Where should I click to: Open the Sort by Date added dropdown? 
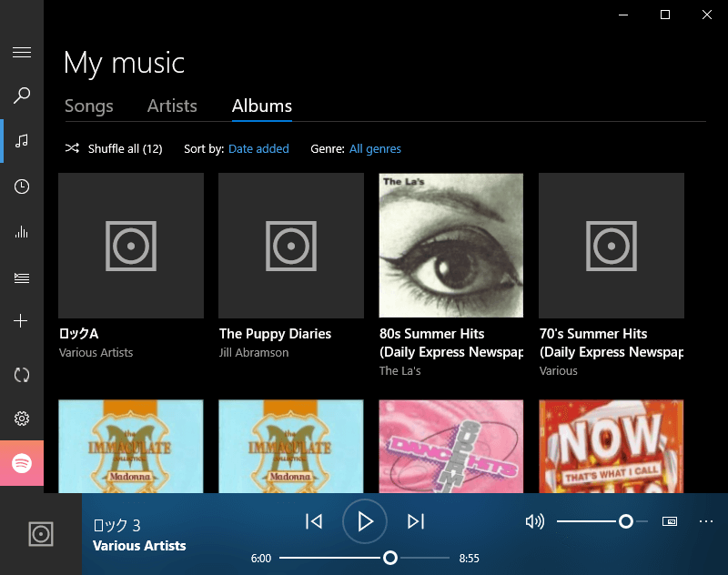(x=258, y=148)
